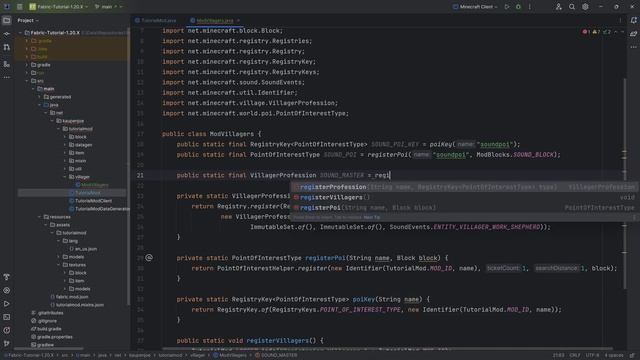Click the Next Tip link in completion popup
The width and height of the screenshot is (640, 360).
[371, 217]
